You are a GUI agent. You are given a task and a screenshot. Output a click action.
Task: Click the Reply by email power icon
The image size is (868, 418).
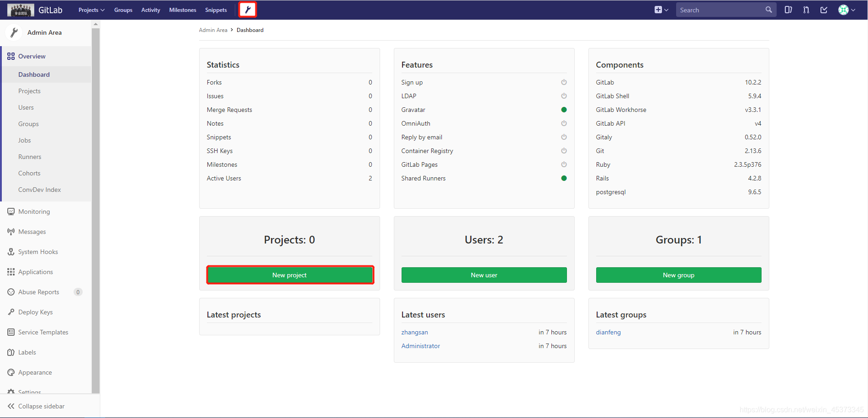tap(564, 137)
